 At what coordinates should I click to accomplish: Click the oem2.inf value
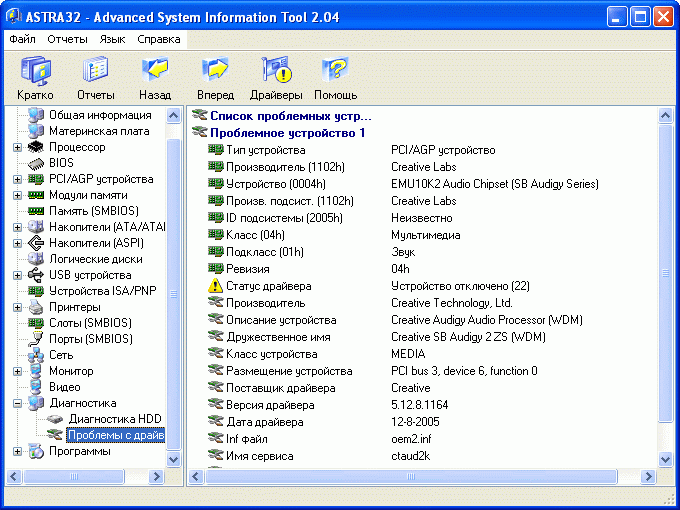(411, 439)
